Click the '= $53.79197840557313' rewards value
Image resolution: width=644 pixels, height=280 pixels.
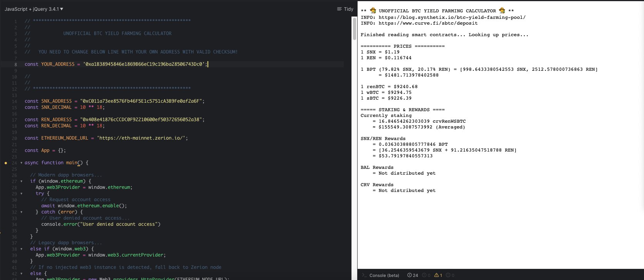403,156
